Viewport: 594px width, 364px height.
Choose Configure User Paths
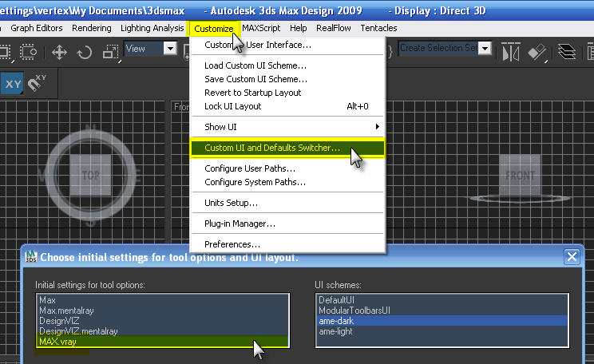pos(287,168)
